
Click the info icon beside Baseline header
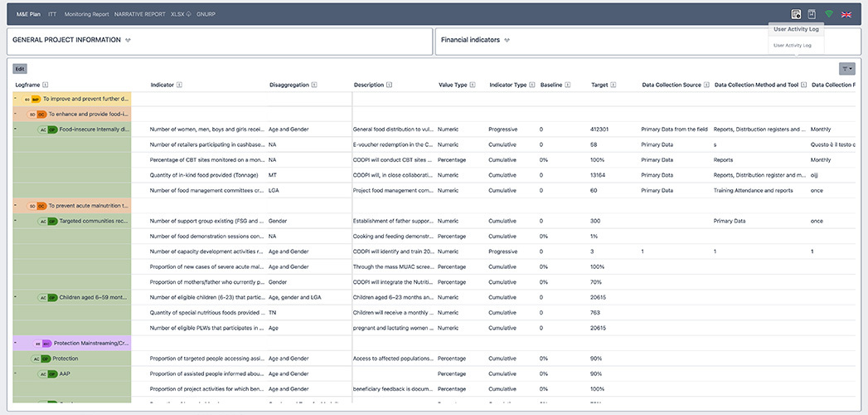(569, 85)
